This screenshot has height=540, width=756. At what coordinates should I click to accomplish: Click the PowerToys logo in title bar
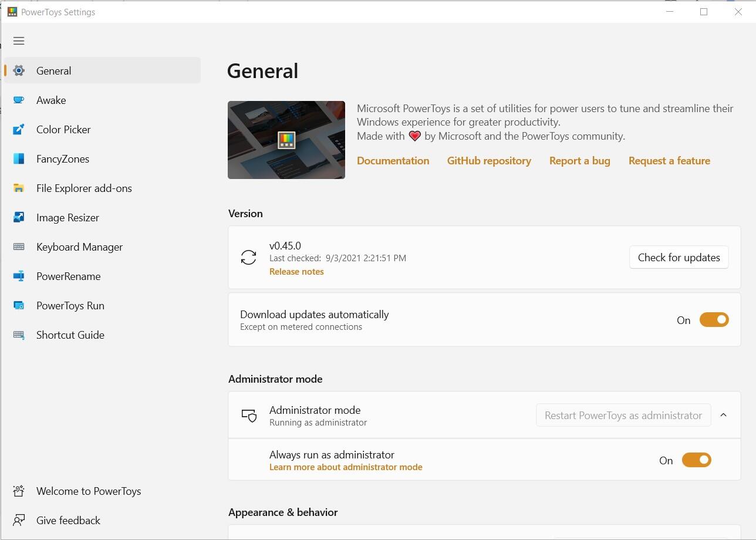pos(12,12)
